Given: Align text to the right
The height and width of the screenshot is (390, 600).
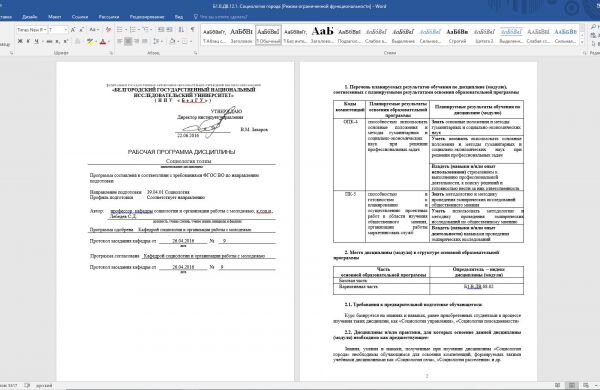Looking at the screenshot, I should pos(137,41).
